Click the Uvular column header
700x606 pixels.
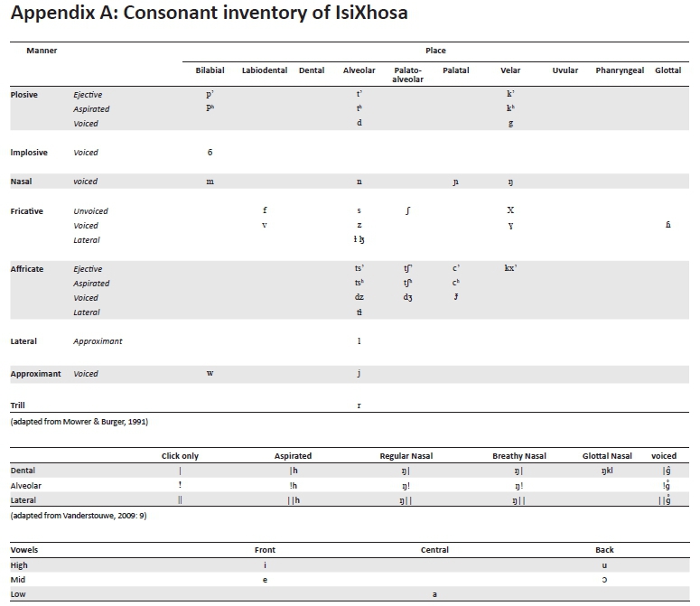click(565, 70)
